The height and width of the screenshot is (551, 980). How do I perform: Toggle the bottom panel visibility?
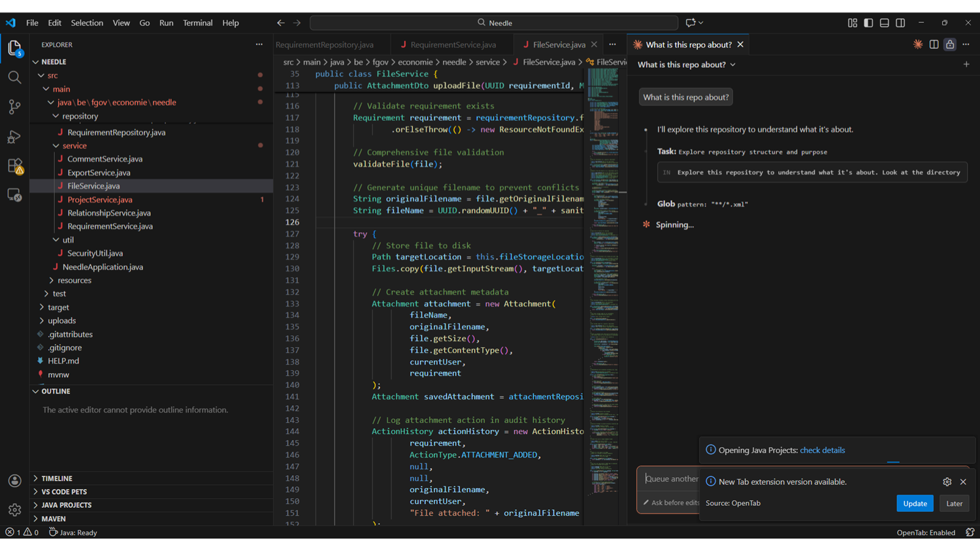click(884, 23)
